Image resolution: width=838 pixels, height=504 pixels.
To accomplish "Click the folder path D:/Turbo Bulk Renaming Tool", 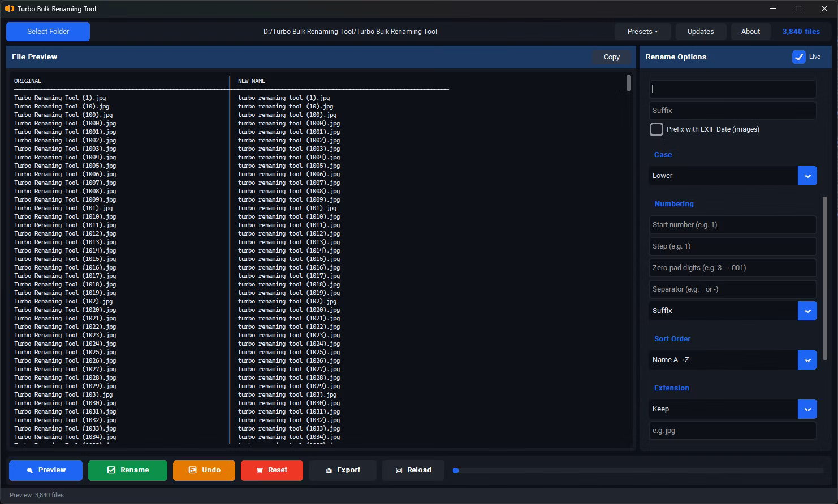I will [350, 32].
